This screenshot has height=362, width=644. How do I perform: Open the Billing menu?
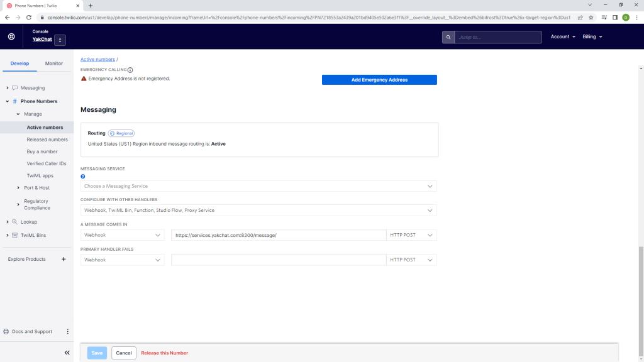[592, 37]
